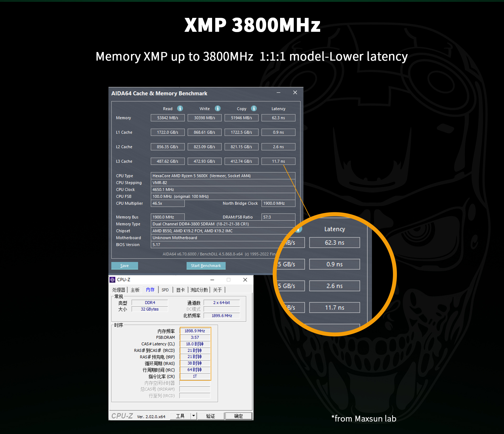This screenshot has height=434, width=504.
Task: Click Start Benchmark in AIDA64
Action: pos(206,266)
